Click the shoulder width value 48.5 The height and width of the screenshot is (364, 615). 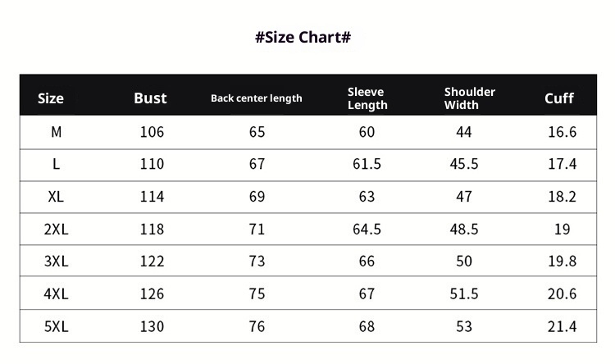[464, 230]
